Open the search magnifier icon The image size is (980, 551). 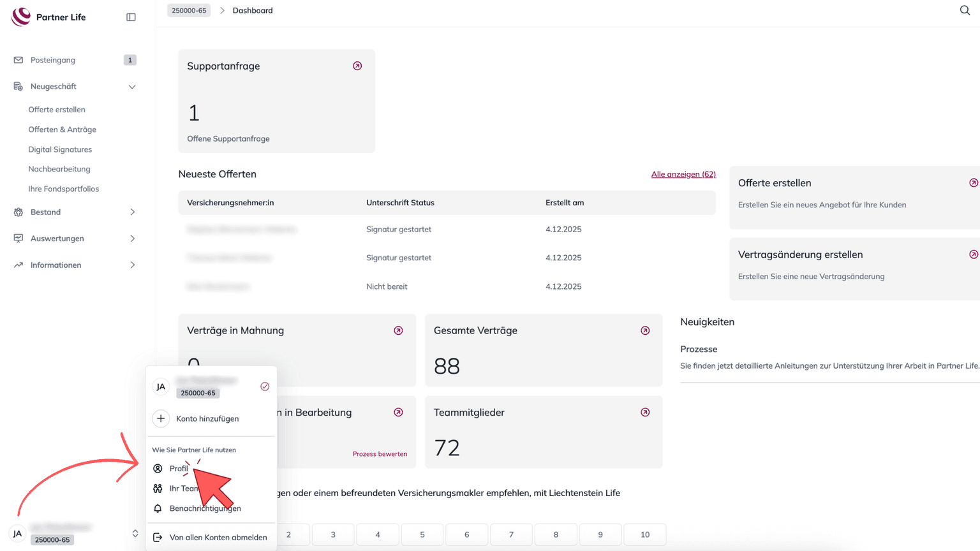pyautogui.click(x=965, y=10)
